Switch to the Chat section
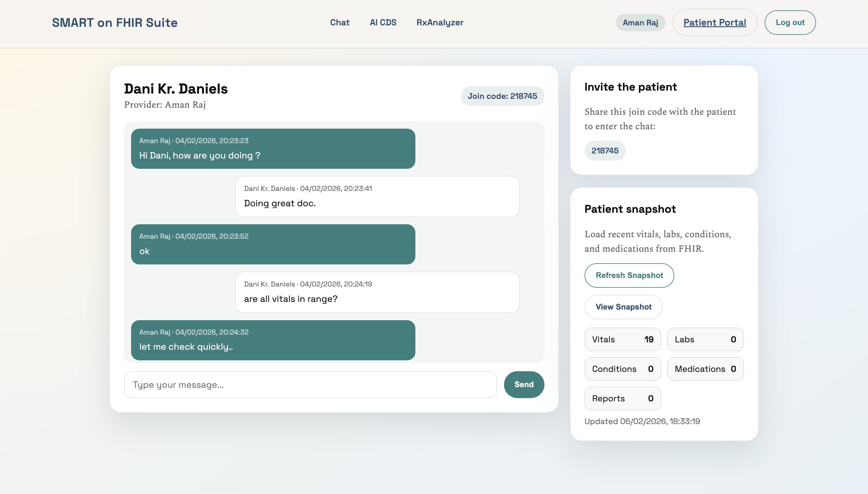The width and height of the screenshot is (868, 494). pyautogui.click(x=340, y=22)
